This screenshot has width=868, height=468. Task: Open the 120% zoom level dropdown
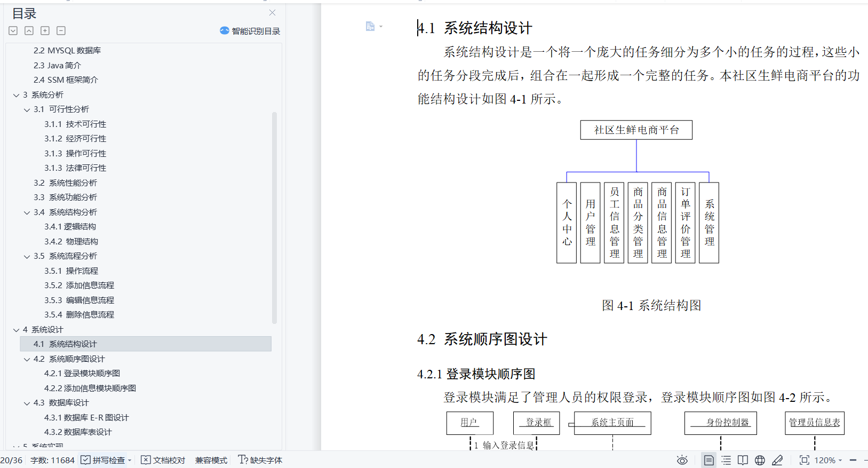[x=828, y=460]
